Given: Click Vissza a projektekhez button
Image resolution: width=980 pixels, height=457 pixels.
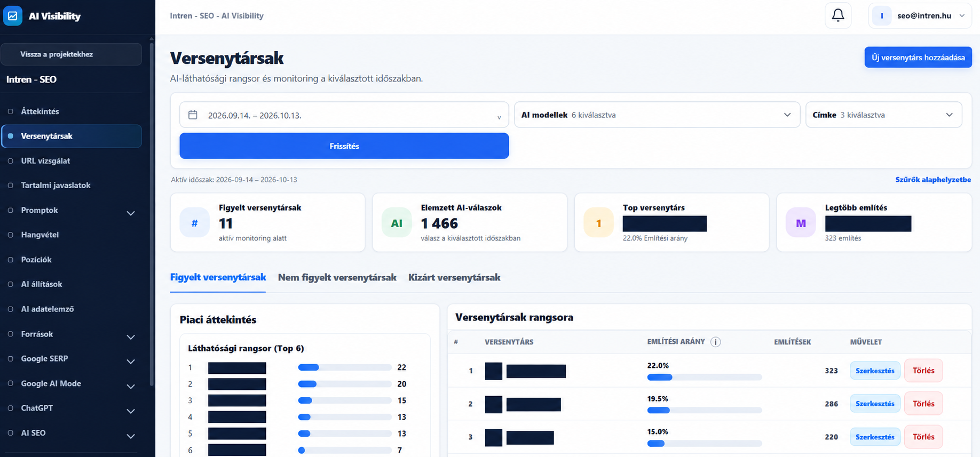Looking at the screenshot, I should (x=72, y=54).
